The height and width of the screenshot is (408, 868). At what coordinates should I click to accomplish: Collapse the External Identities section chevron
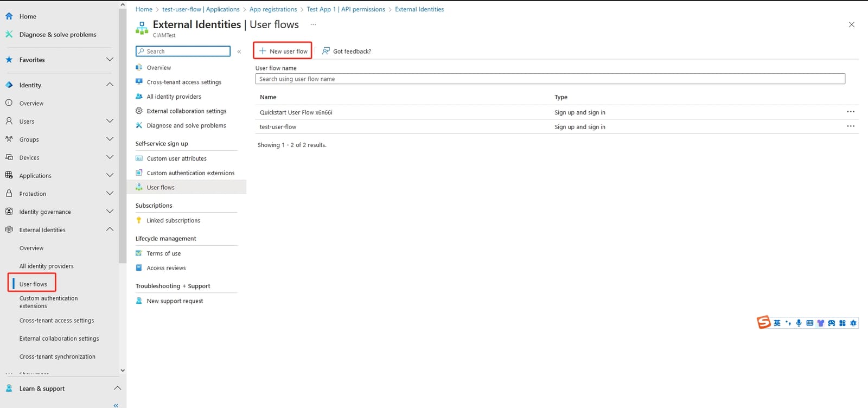click(x=110, y=229)
